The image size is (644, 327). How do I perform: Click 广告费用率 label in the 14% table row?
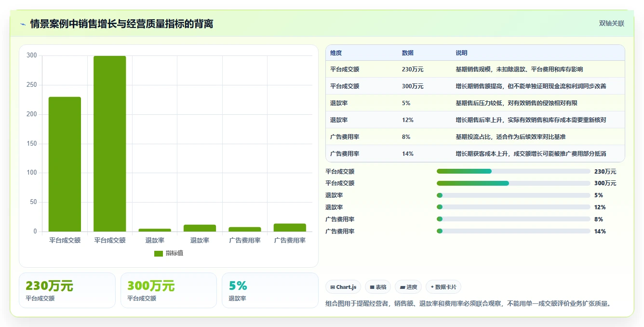tap(345, 154)
